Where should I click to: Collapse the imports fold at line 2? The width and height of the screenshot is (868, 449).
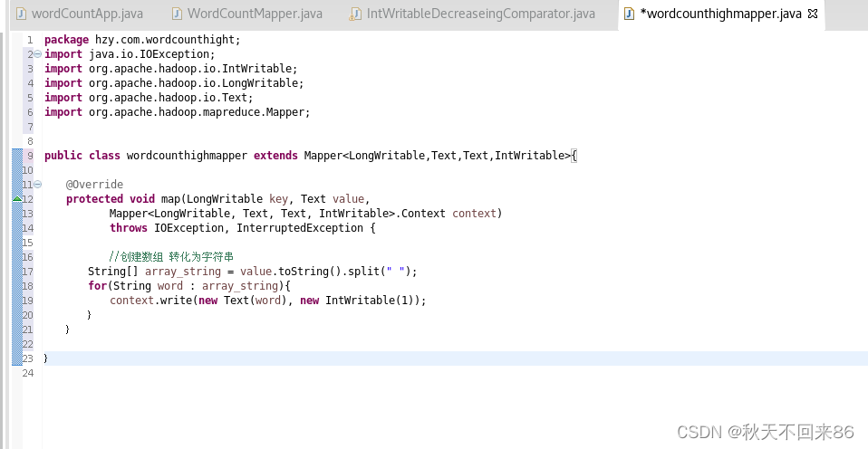coord(38,54)
